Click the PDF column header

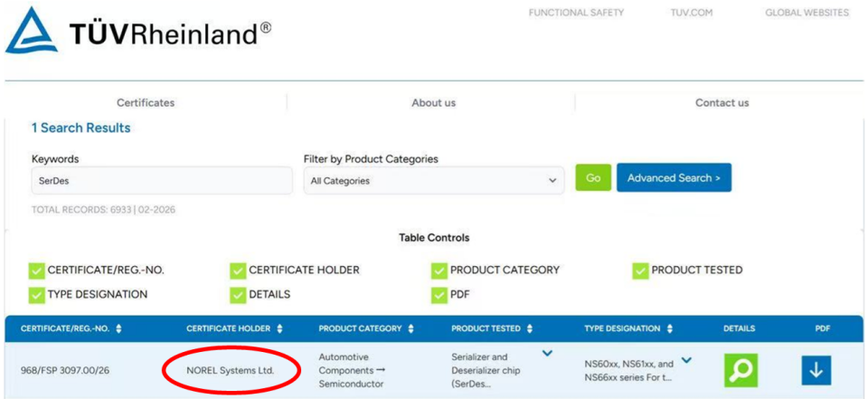point(823,328)
